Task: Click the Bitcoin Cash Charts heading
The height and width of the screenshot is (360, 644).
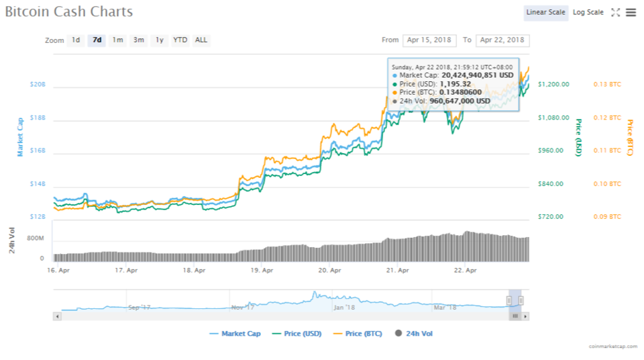Action: click(69, 11)
